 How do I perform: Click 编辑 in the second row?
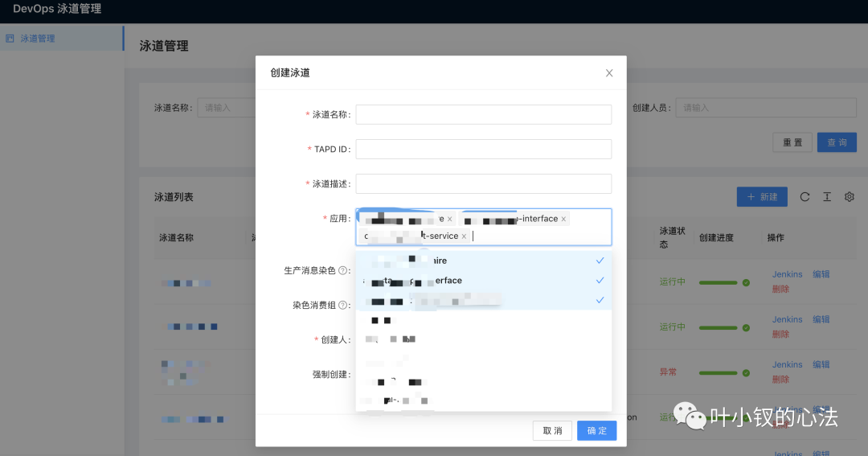click(x=821, y=320)
